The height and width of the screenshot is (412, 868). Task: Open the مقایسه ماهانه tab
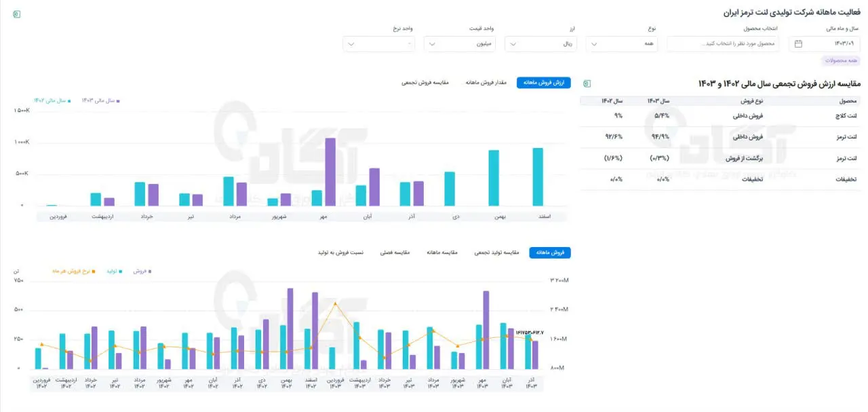[442, 252]
